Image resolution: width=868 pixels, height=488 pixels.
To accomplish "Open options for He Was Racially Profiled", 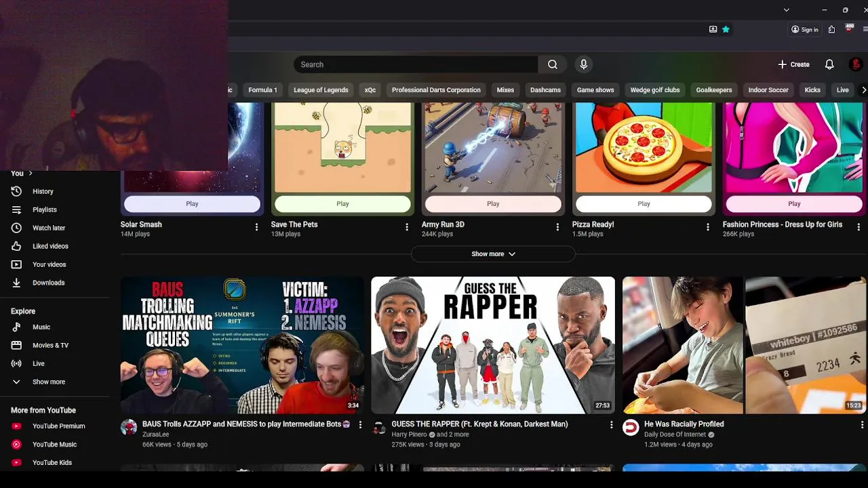I will tap(862, 425).
